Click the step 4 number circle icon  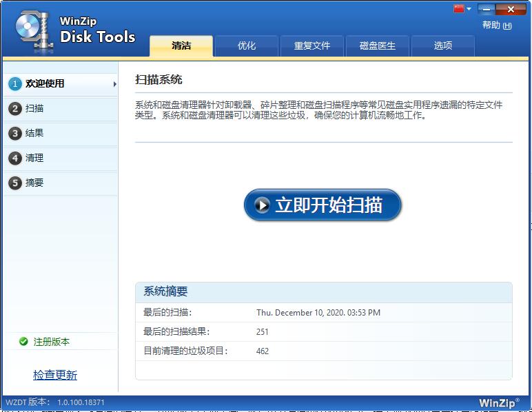[15, 158]
